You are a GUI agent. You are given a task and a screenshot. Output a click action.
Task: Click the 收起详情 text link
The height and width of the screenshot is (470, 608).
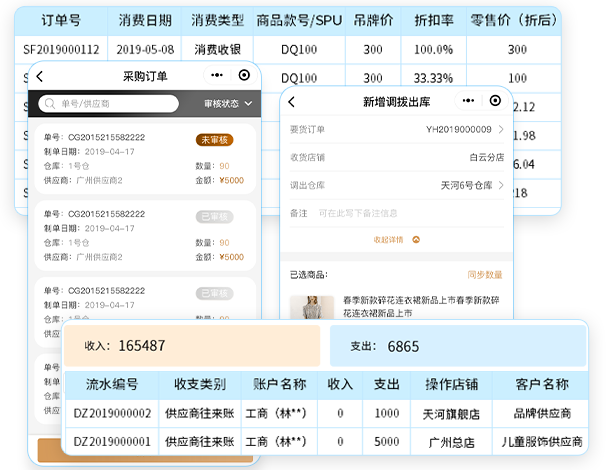[x=388, y=240]
